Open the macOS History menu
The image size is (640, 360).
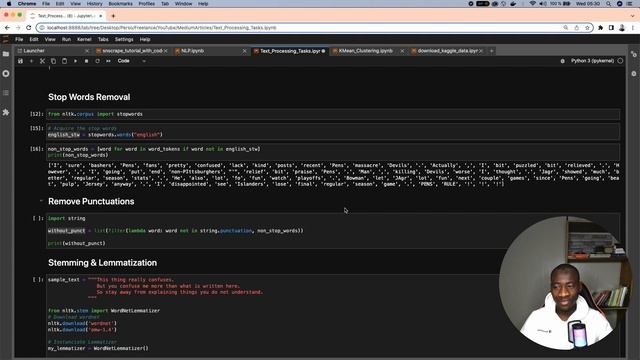pos(94,4)
